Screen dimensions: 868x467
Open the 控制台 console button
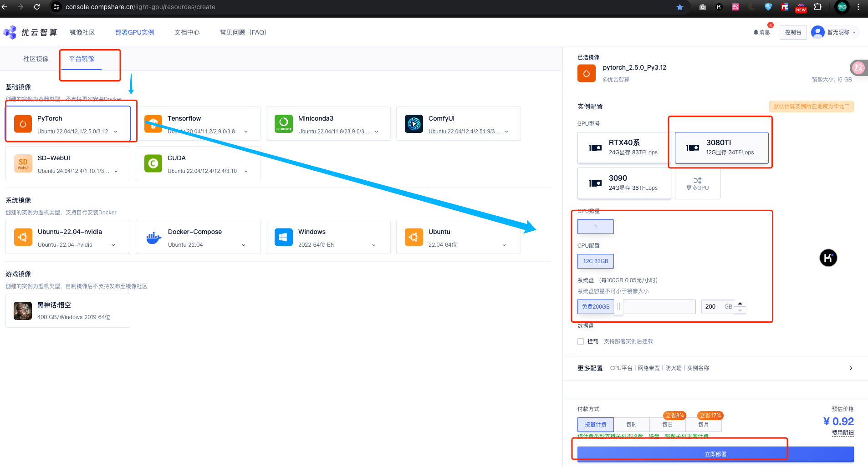point(793,32)
